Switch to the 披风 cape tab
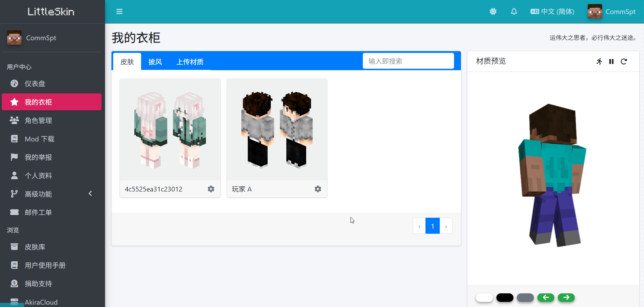Viewport: 644px width, 307px height. [x=155, y=62]
